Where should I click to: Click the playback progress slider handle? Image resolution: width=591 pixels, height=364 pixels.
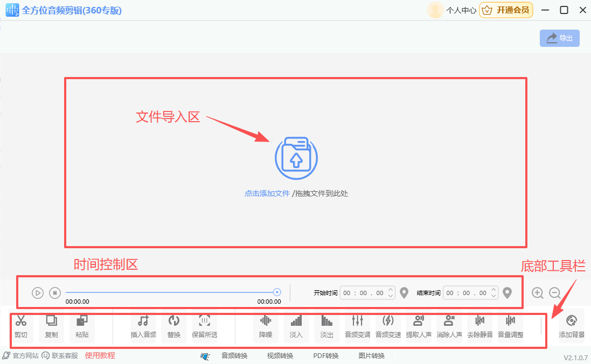click(277, 292)
